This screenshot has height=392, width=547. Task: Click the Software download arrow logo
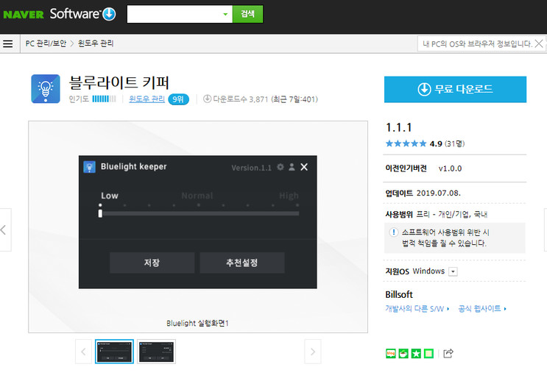pyautogui.click(x=109, y=14)
